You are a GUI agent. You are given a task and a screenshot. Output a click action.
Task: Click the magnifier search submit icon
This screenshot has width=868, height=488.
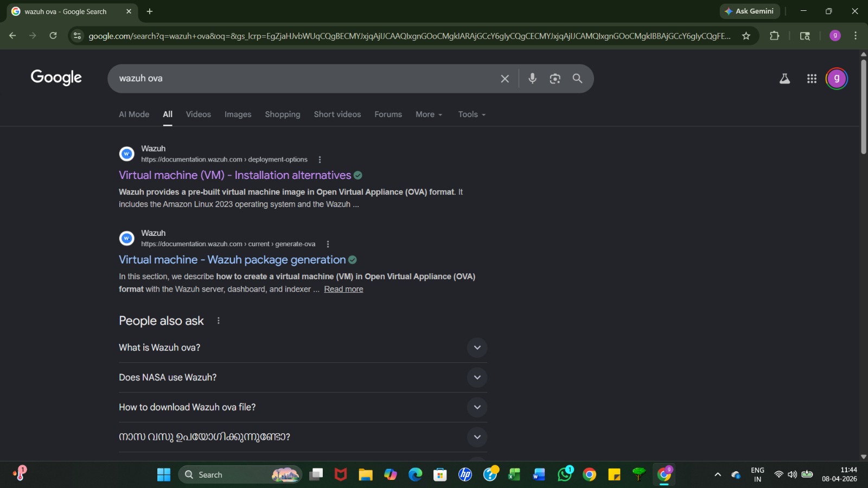[x=578, y=79]
